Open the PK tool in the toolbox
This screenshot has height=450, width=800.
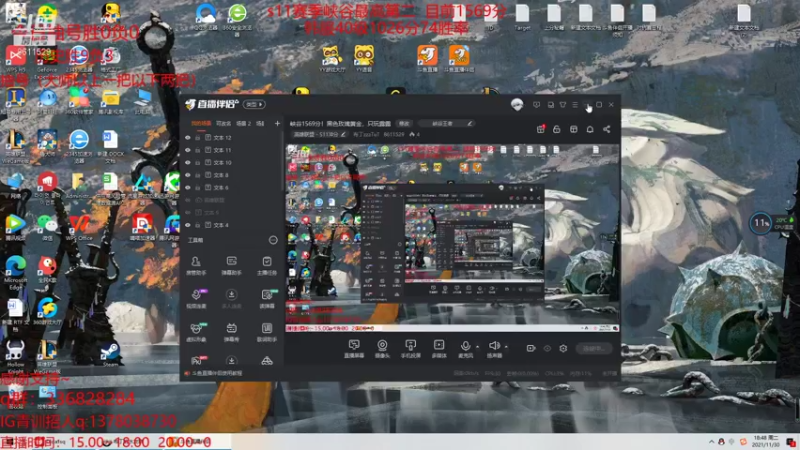(x=197, y=360)
